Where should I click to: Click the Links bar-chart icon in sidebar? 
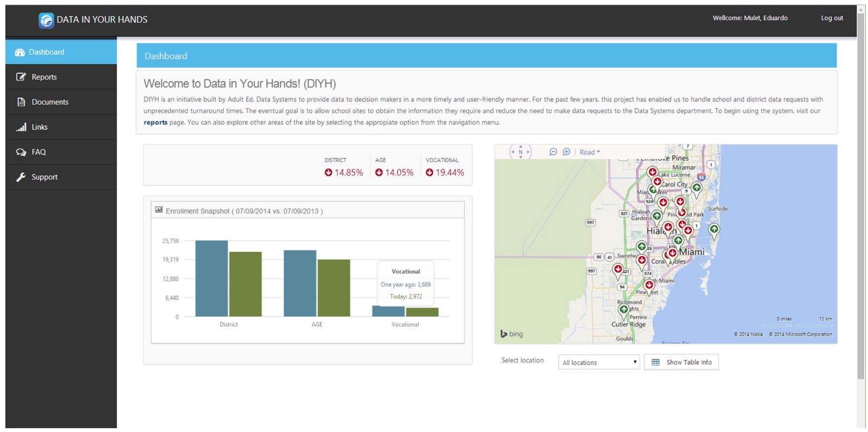pos(21,127)
